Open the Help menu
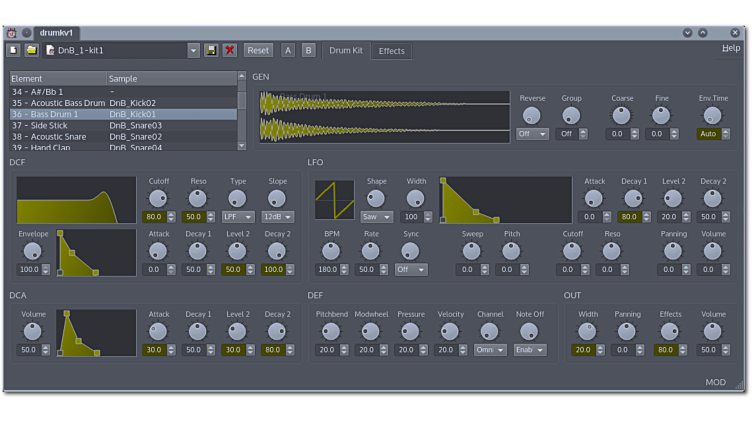This screenshot has height=423, width=752. (731, 48)
